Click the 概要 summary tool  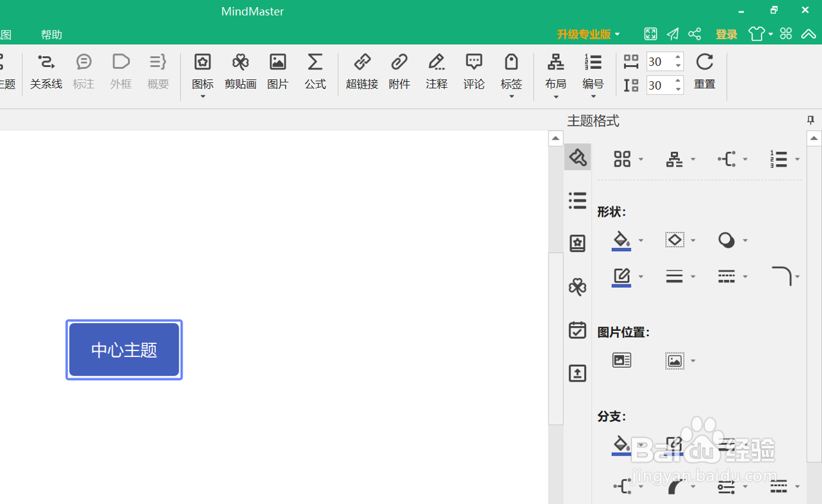pyautogui.click(x=158, y=72)
